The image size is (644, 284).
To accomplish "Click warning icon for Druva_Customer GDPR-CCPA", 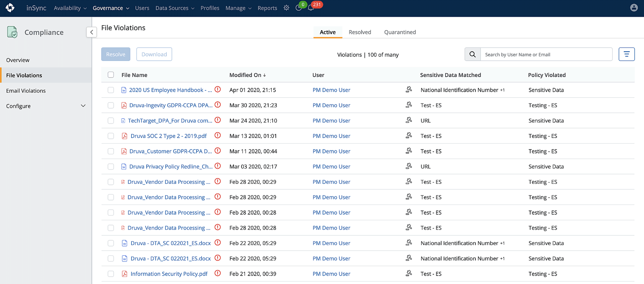I will pyautogui.click(x=218, y=151).
